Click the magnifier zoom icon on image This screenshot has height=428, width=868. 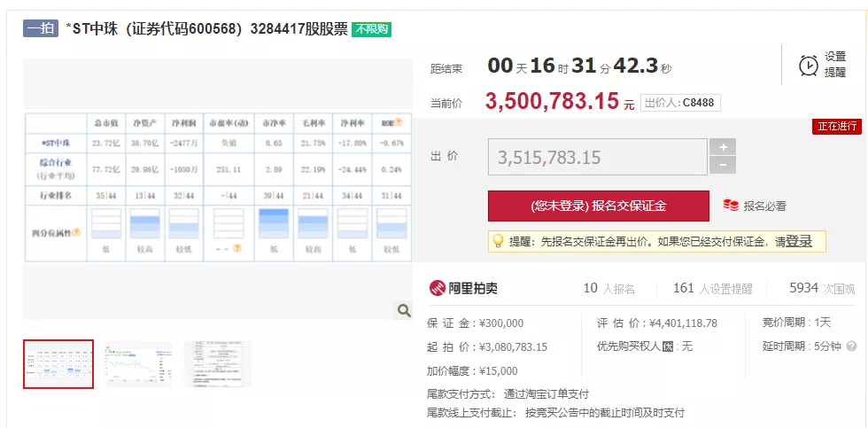pos(404,311)
